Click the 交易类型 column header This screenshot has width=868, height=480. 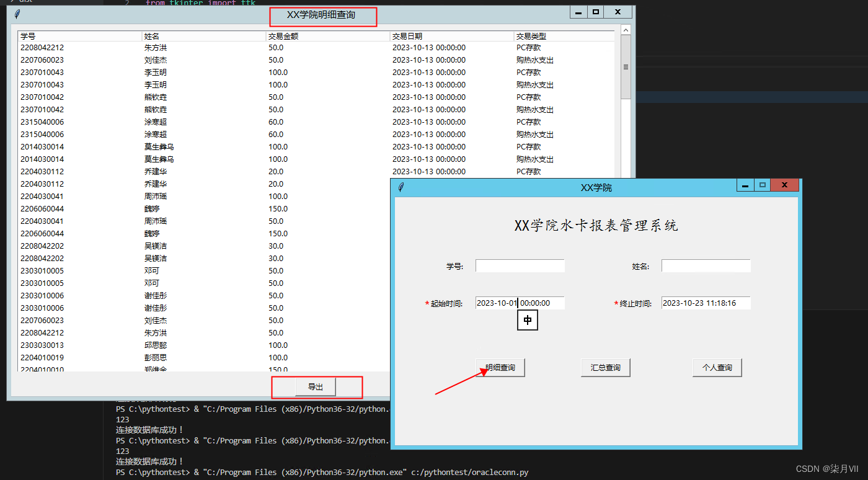tap(564, 36)
